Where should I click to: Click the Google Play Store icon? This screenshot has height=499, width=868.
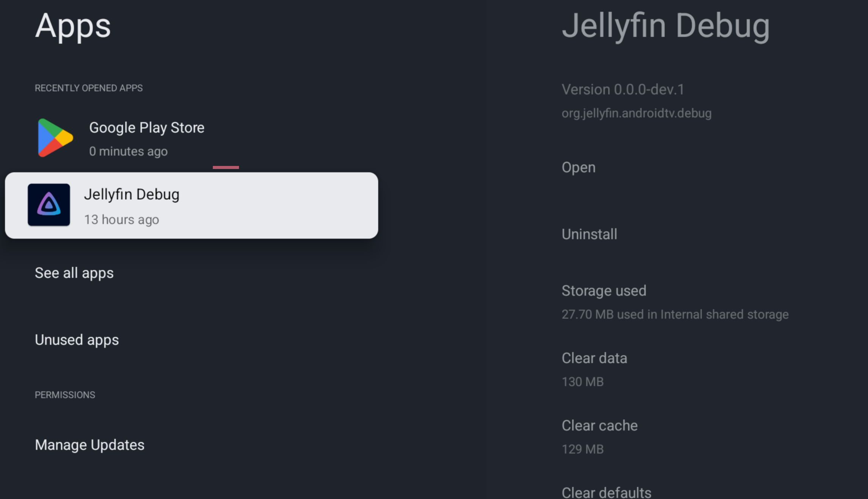55,138
